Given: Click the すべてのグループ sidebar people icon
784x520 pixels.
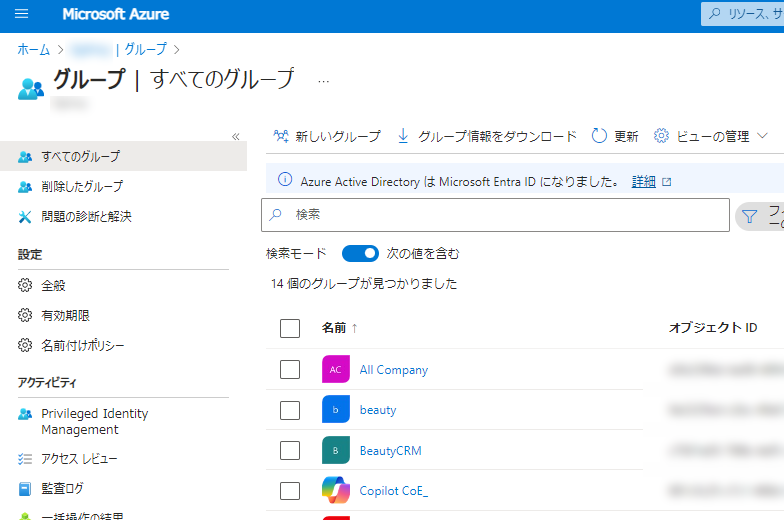Looking at the screenshot, I should click(25, 157).
